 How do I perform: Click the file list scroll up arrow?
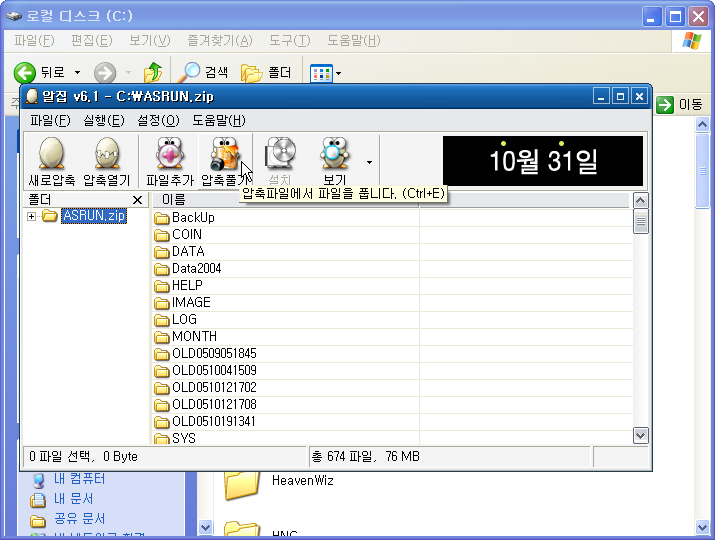pos(641,200)
